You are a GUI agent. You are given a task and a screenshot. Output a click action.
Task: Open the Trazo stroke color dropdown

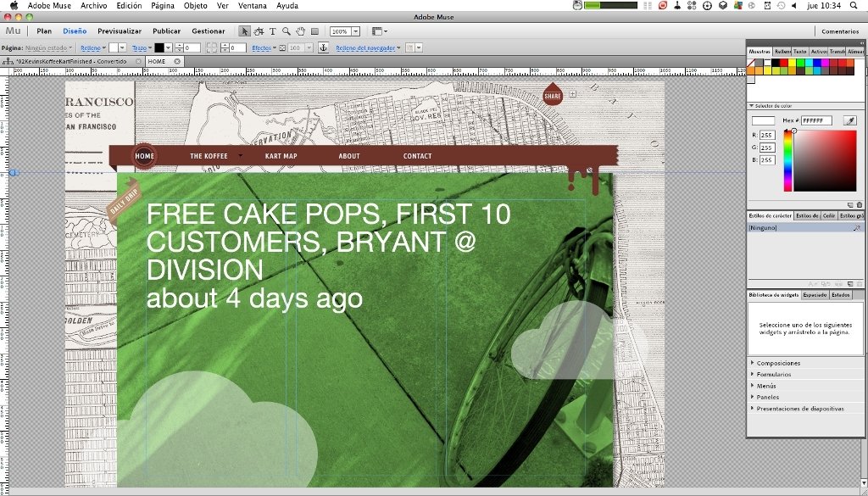coord(169,48)
